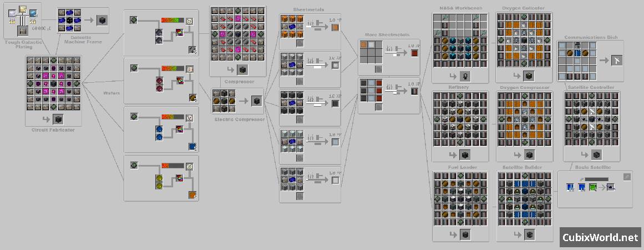
Task: Select the blue wafer output item
Action: [193, 146]
